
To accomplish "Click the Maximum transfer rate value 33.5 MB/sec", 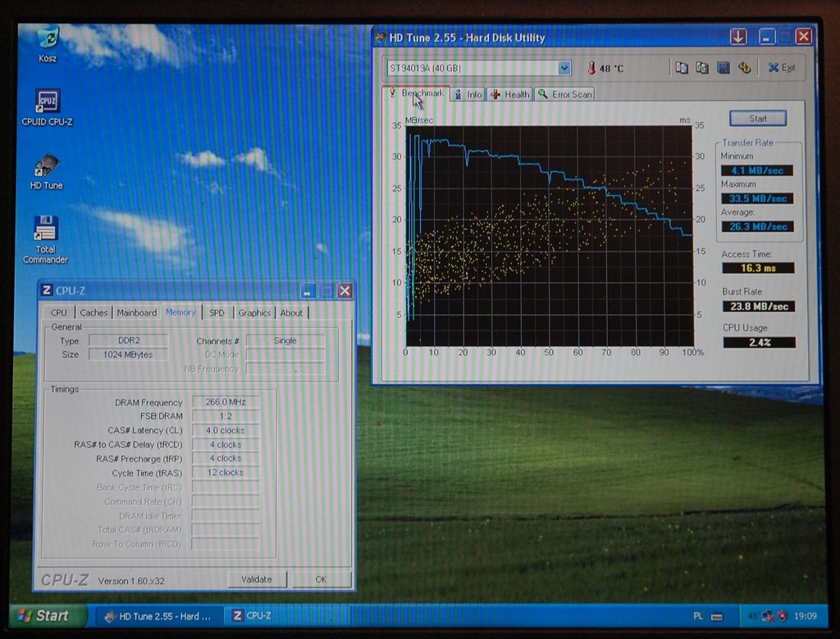I will click(x=757, y=199).
